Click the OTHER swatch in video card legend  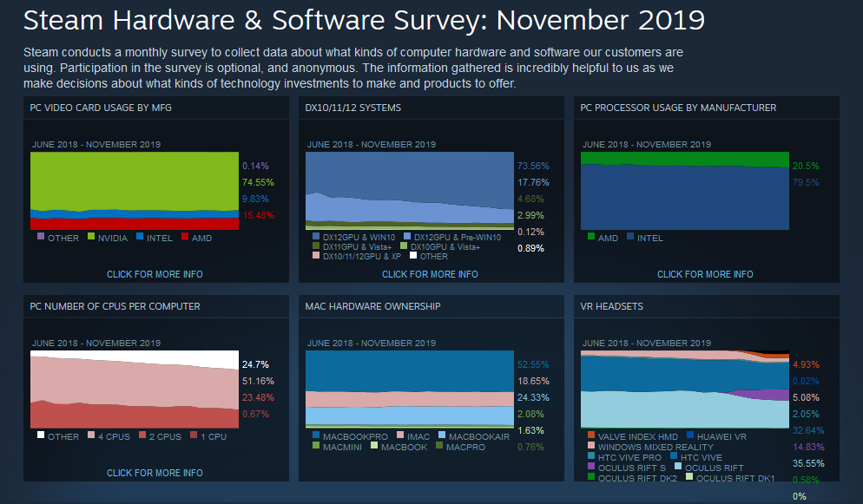click(x=41, y=236)
